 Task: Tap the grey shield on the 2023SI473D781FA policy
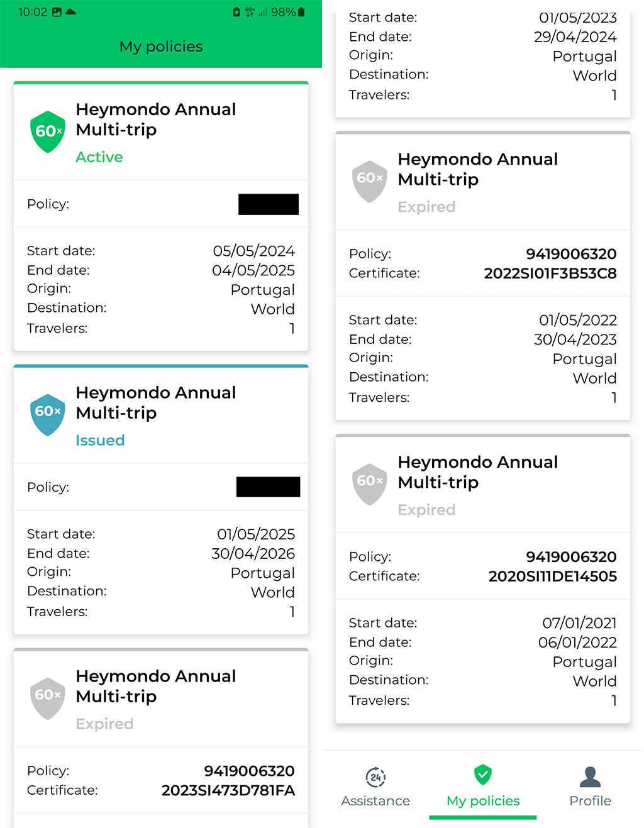(x=48, y=698)
